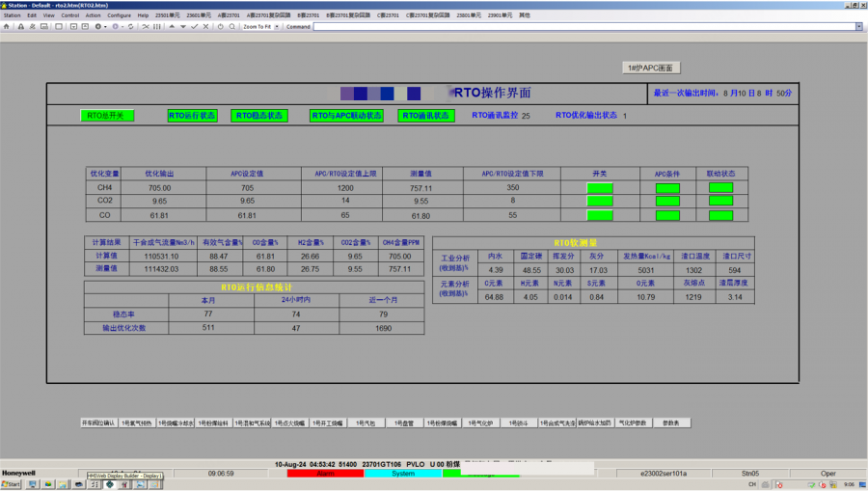This screenshot has width=868, height=491.
Task: Toggle the RTO总开关 master switch
Action: coord(107,116)
